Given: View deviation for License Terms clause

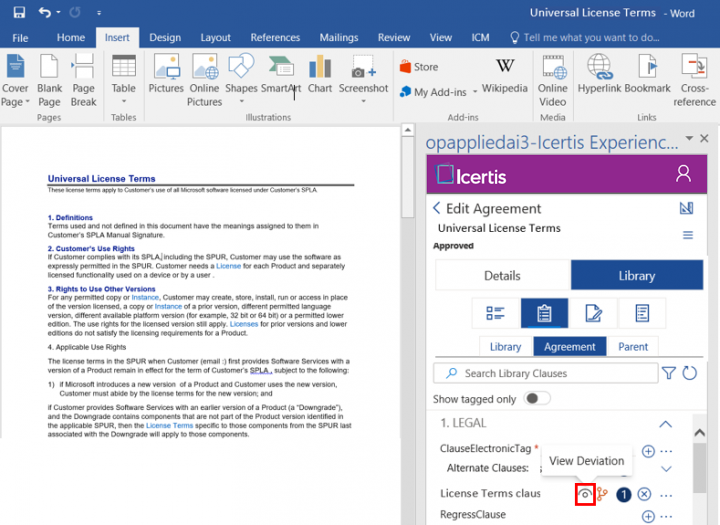Looking at the screenshot, I should (x=585, y=495).
